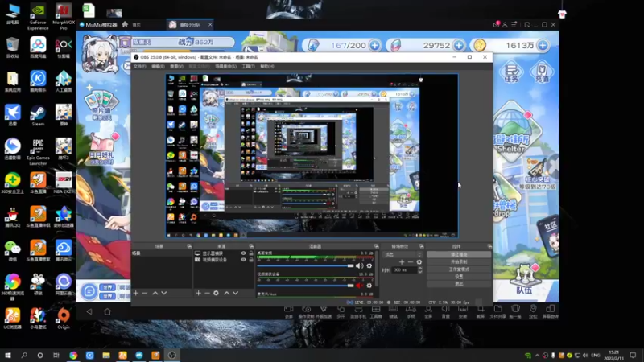Mute the desktop audio speaker icon
The image size is (644, 362).
pos(359,266)
